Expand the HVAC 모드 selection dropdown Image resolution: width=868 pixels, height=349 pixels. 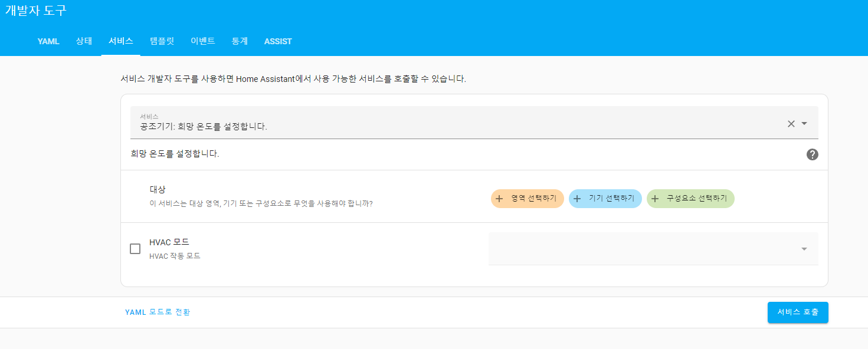click(653, 249)
